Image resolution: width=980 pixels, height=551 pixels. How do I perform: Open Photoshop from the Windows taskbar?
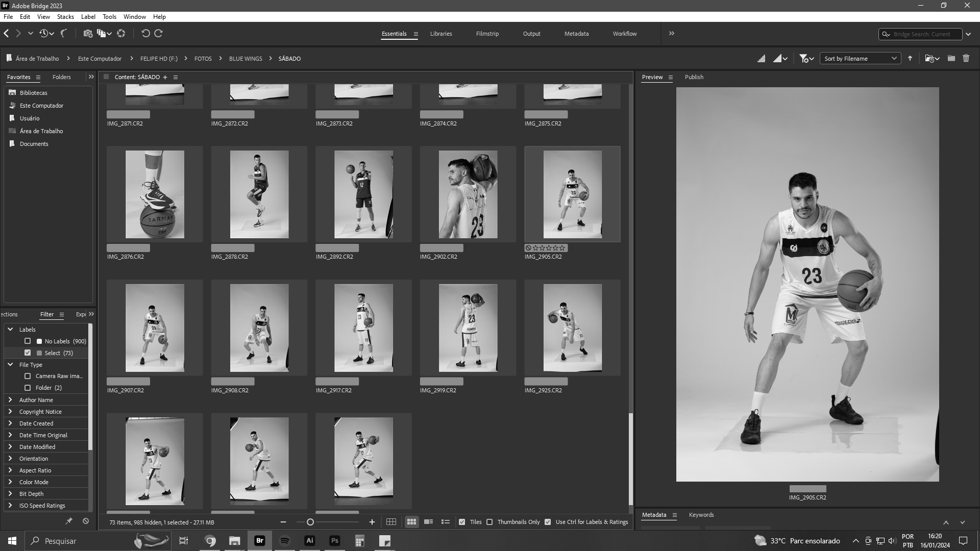point(334,541)
